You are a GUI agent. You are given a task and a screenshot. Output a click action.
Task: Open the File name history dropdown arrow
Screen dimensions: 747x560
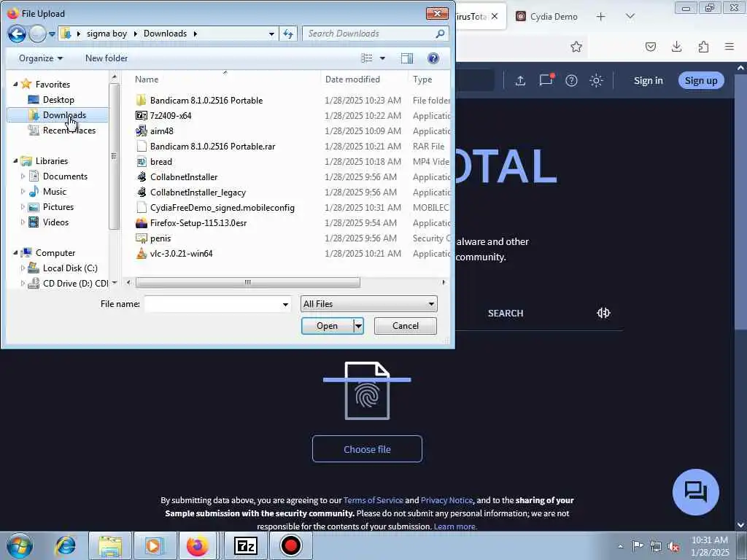tap(285, 304)
